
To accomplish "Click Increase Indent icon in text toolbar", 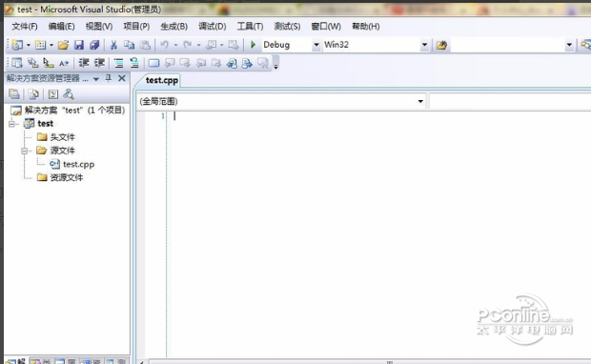I will tap(99, 63).
